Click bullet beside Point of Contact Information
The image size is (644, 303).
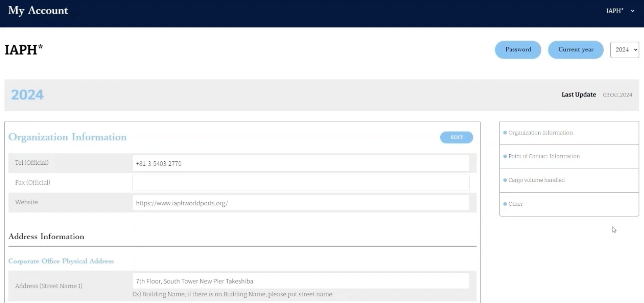pyautogui.click(x=505, y=156)
